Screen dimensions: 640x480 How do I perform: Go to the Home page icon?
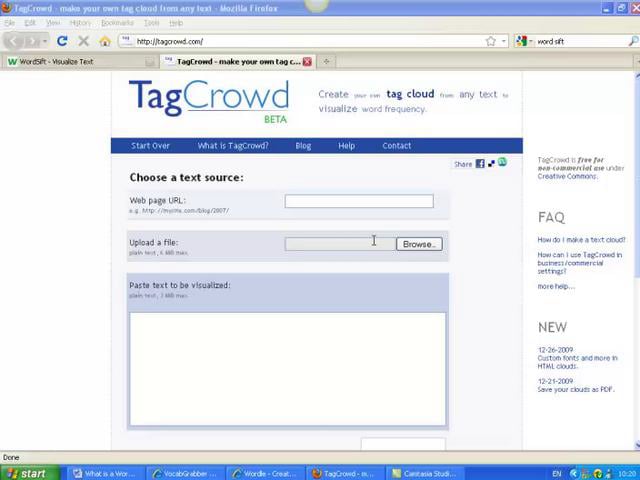click(x=105, y=41)
